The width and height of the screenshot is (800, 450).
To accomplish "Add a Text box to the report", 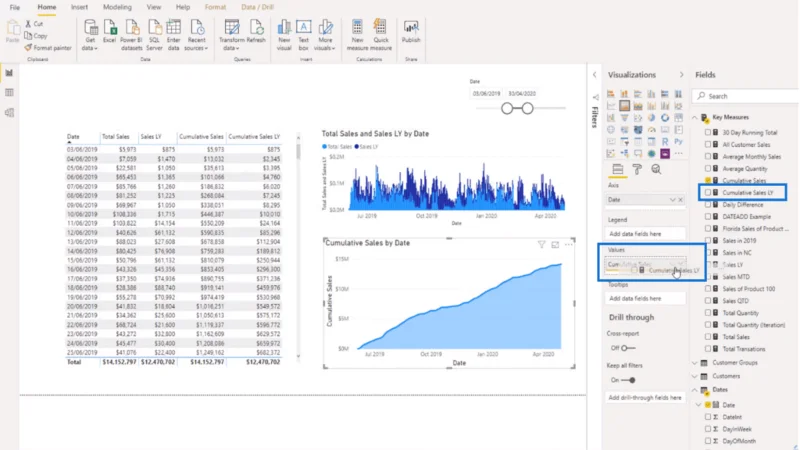I will pos(303,35).
